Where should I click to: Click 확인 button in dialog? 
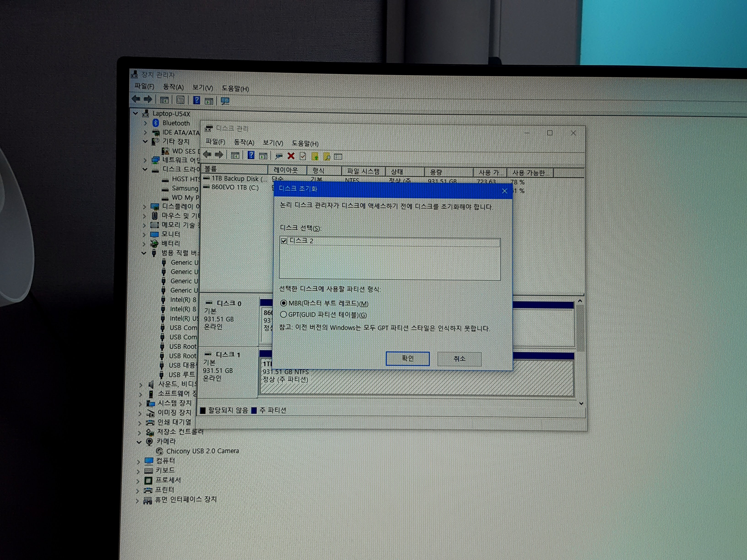pos(408,358)
